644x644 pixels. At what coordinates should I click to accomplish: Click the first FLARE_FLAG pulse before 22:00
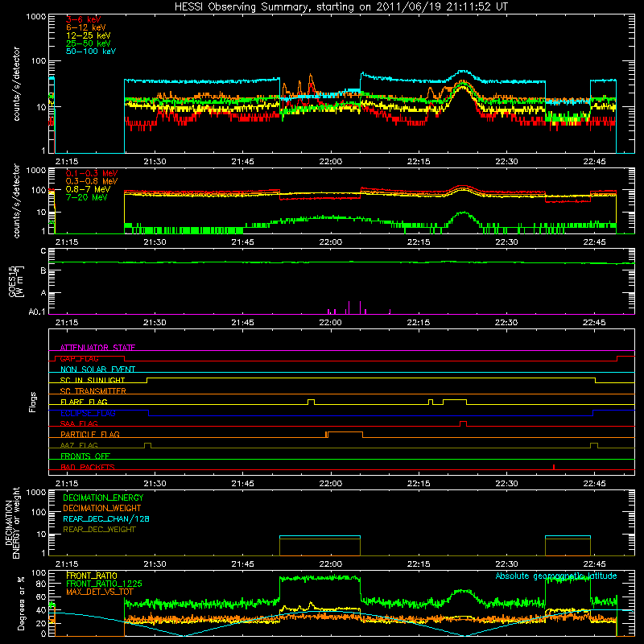click(x=312, y=402)
